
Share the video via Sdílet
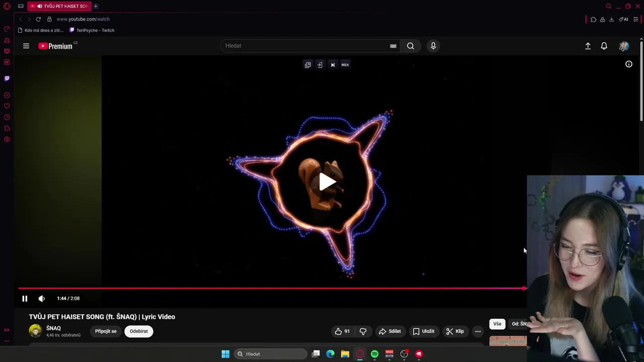[390, 331]
